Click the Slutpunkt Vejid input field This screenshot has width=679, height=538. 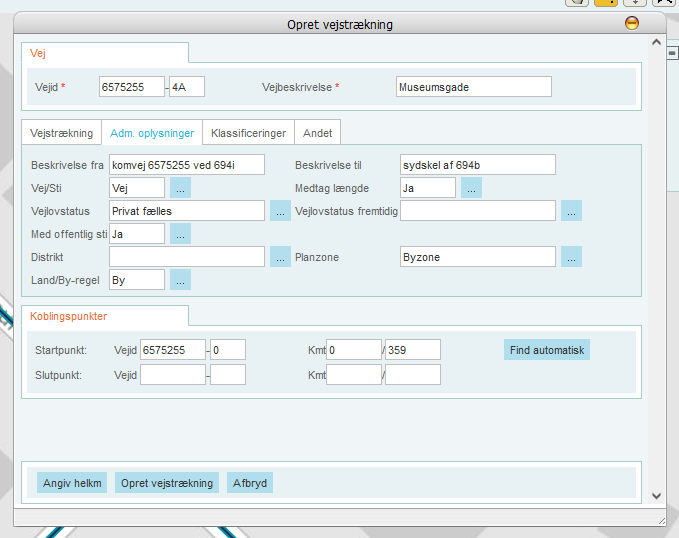click(172, 374)
